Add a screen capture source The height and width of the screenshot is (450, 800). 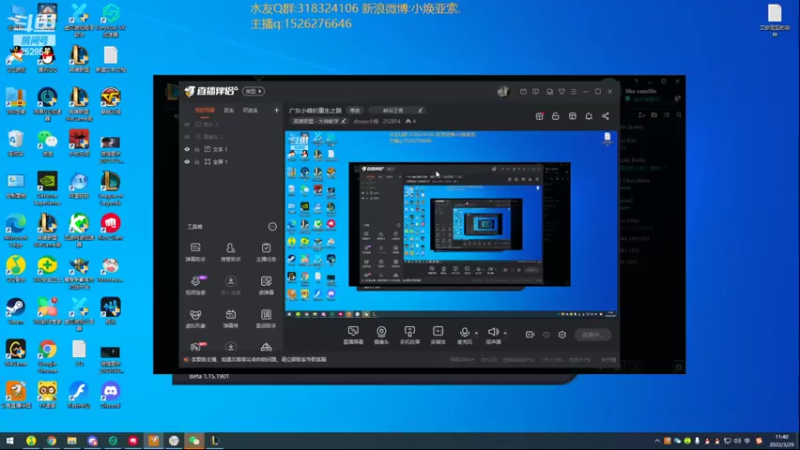353,335
